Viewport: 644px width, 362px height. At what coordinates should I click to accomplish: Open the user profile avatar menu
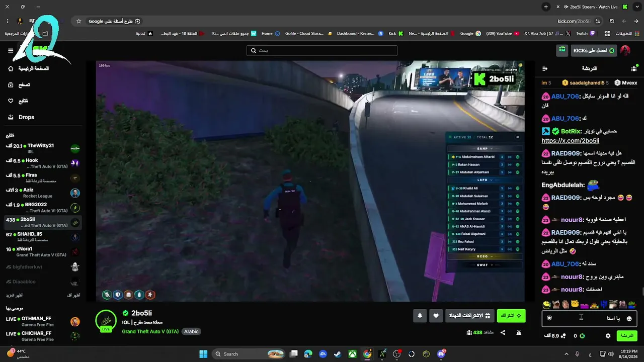(x=625, y=50)
